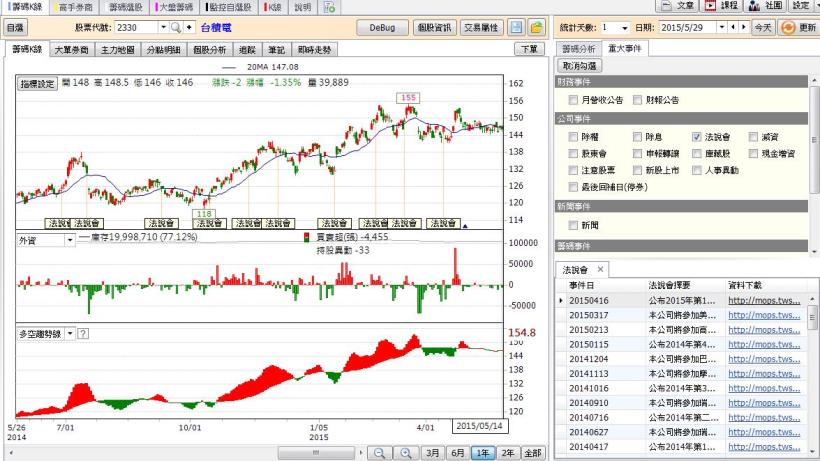Image resolution: width=820 pixels, height=461 pixels.
Task: Open 籌碼分析 right panel tab
Action: pyautogui.click(x=578, y=49)
